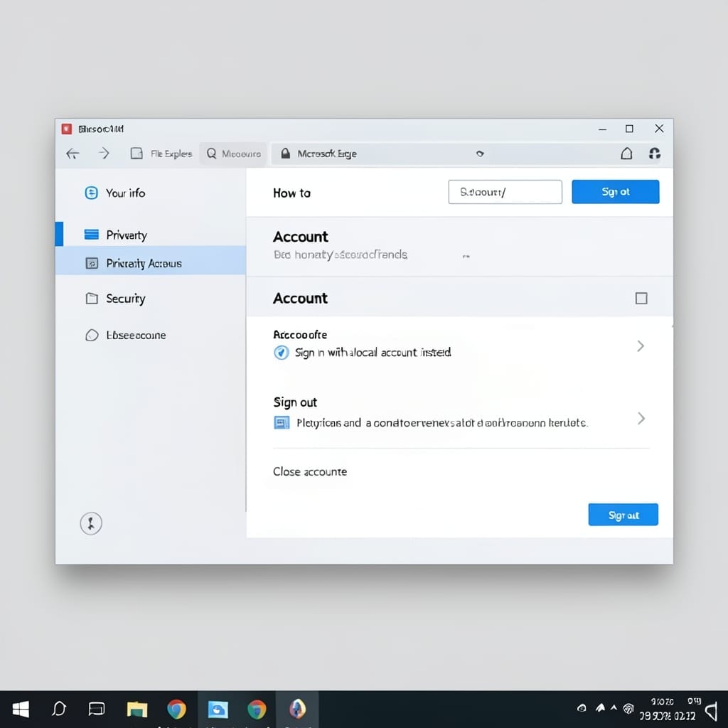
Task: Close the window
Action: point(659,129)
